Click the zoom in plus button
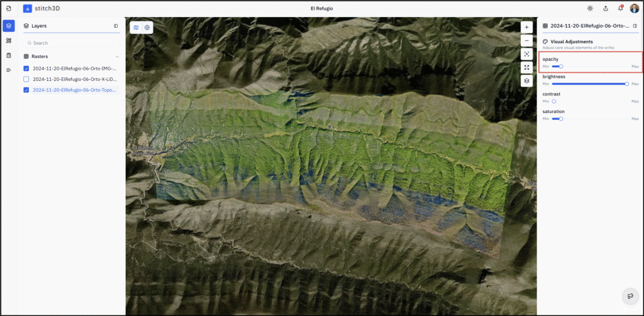644x316 pixels. [x=526, y=27]
